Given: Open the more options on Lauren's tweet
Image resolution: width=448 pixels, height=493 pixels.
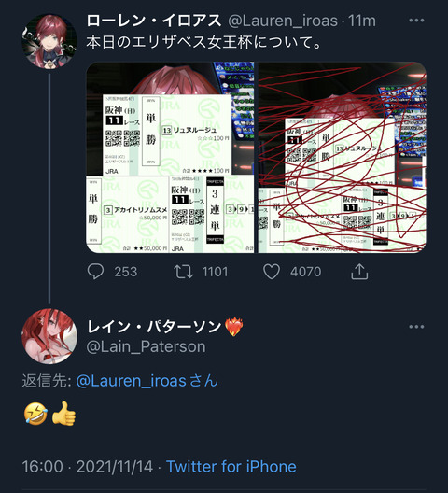Looking at the screenshot, I should (x=416, y=21).
